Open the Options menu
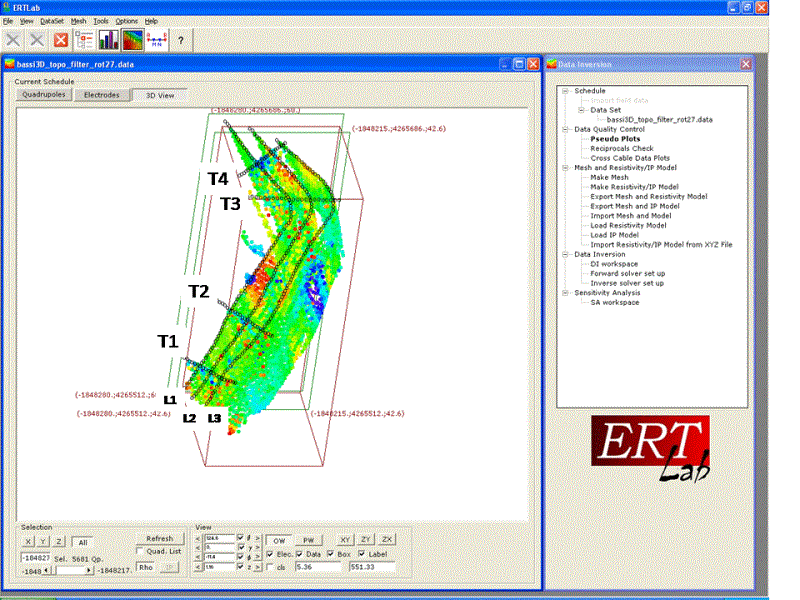Screen dimensions: 800x600 coord(127,21)
